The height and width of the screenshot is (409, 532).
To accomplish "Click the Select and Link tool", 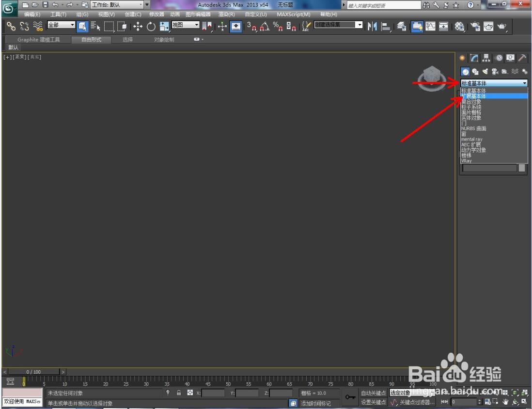I will (11, 26).
